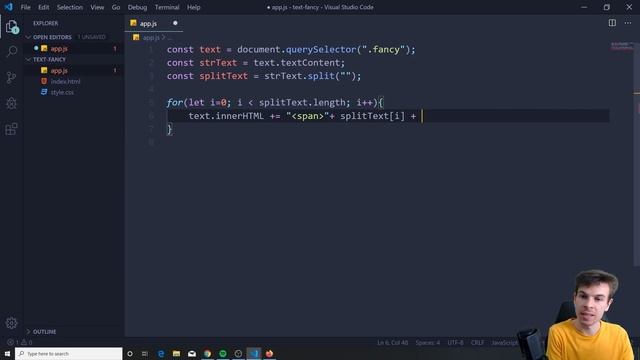Click CRLF line ending status
Viewport: 640px width, 360px height.
click(477, 342)
